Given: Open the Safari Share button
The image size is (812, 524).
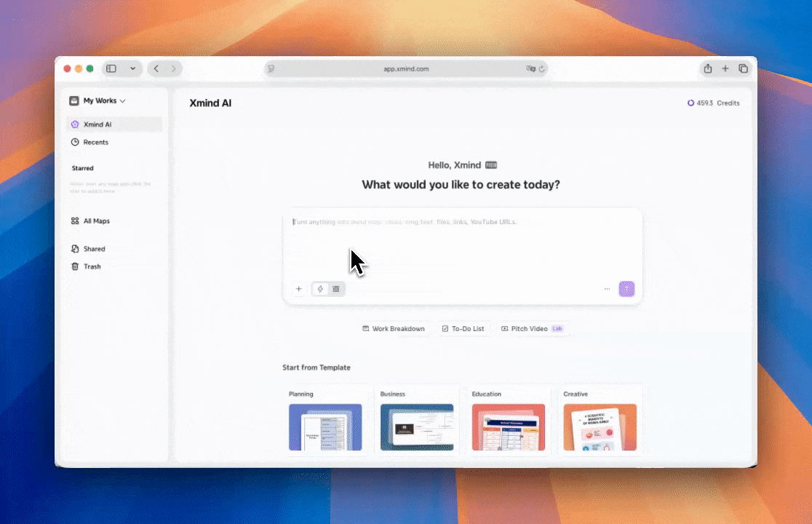Looking at the screenshot, I should point(708,68).
